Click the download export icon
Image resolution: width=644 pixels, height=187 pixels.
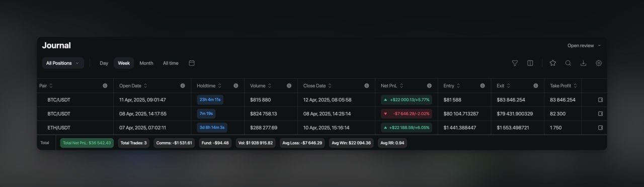[584, 63]
